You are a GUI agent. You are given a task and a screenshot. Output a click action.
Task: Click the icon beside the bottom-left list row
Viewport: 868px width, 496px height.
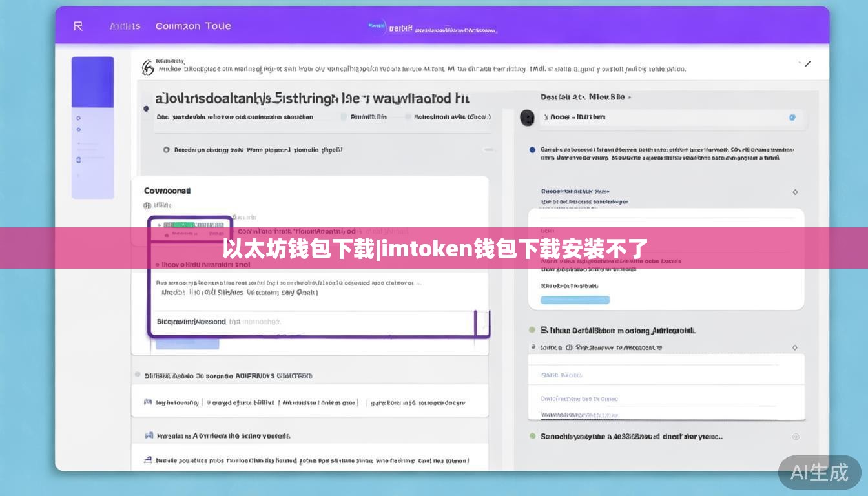click(x=148, y=460)
